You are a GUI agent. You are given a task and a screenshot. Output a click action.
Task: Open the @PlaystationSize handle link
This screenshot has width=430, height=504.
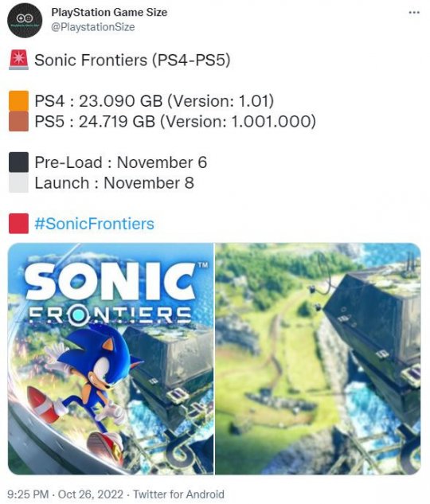point(93,27)
